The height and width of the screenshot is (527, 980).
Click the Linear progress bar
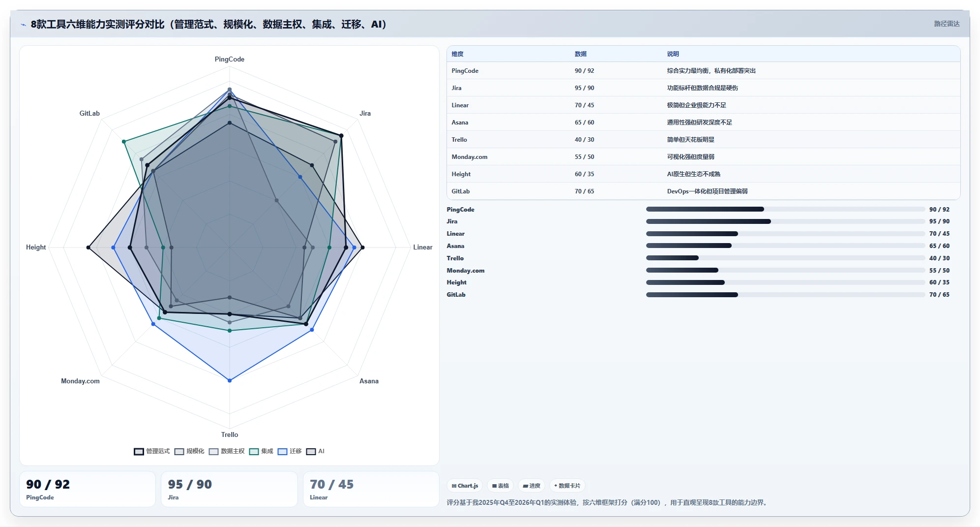click(x=785, y=234)
